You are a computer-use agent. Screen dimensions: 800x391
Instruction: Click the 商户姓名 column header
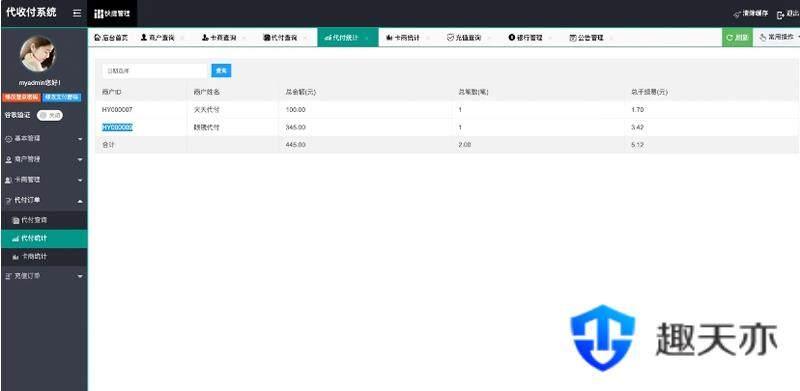206,92
